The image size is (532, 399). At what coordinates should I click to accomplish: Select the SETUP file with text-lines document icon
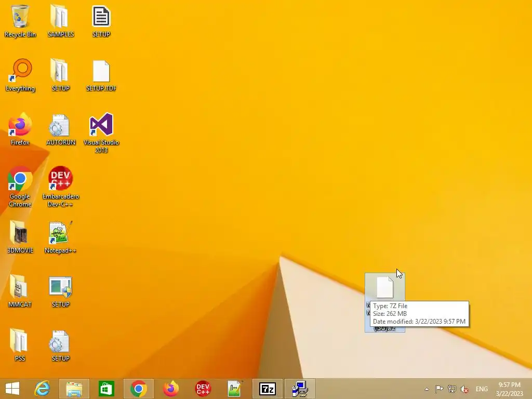click(101, 21)
